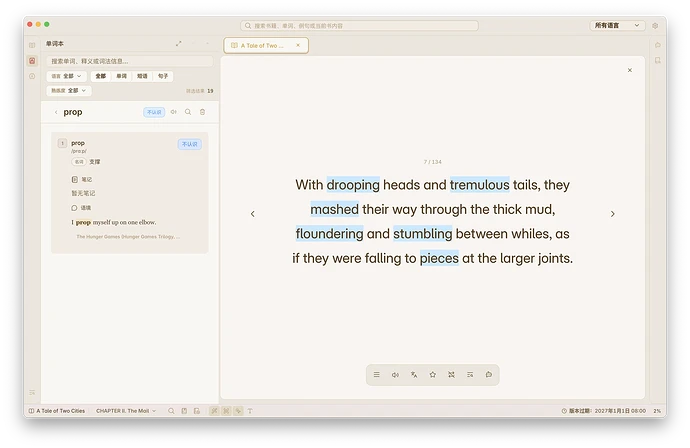Click the highlighted word pieces

(439, 258)
